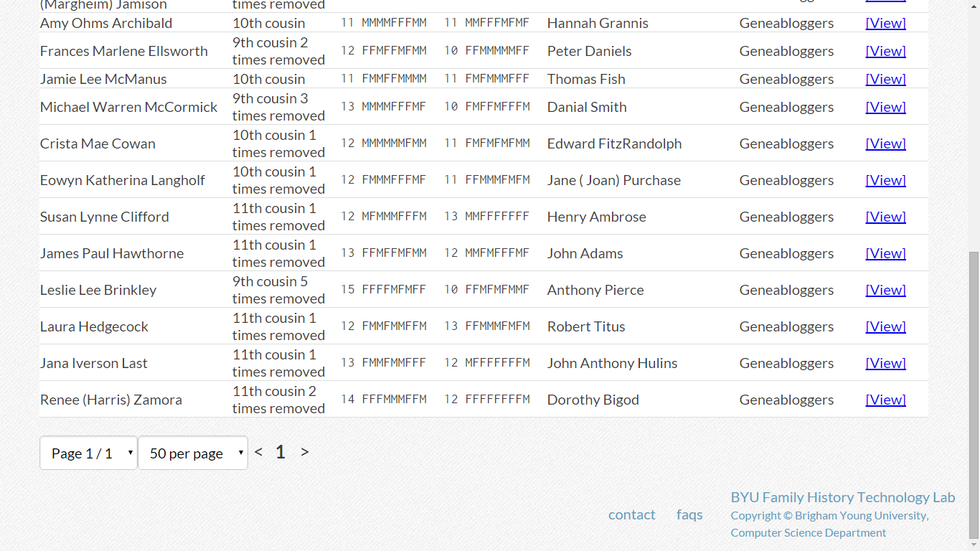980x551 pixels.
Task: Open the faqs link
Action: pyautogui.click(x=689, y=514)
